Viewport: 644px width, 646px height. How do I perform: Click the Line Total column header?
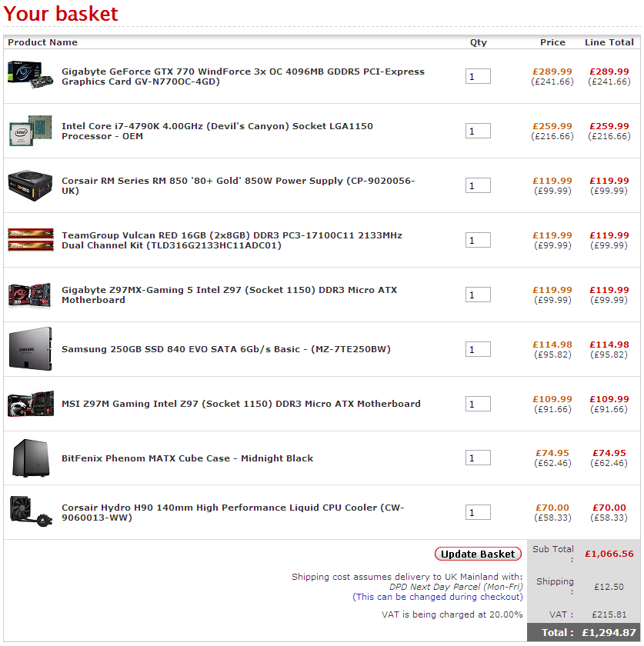coord(609,42)
